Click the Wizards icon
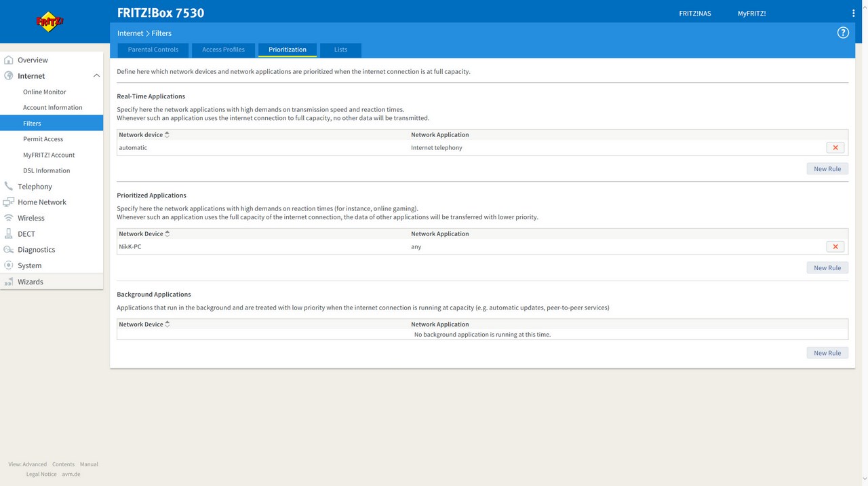Screen dimensions: 868x486 (x=9, y=282)
